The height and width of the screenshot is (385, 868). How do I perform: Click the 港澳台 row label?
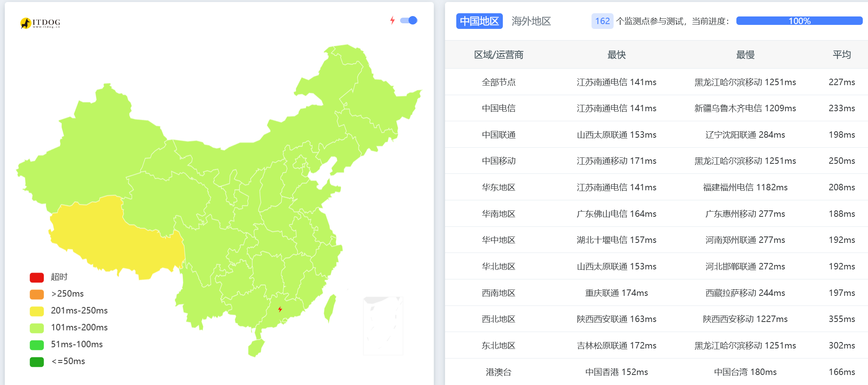point(499,372)
